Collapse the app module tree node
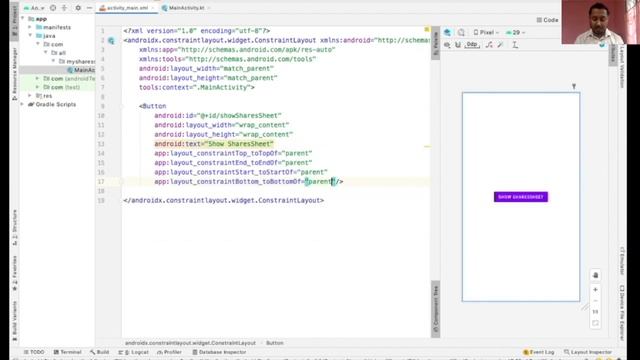The width and height of the screenshot is (640, 360). coord(23,19)
